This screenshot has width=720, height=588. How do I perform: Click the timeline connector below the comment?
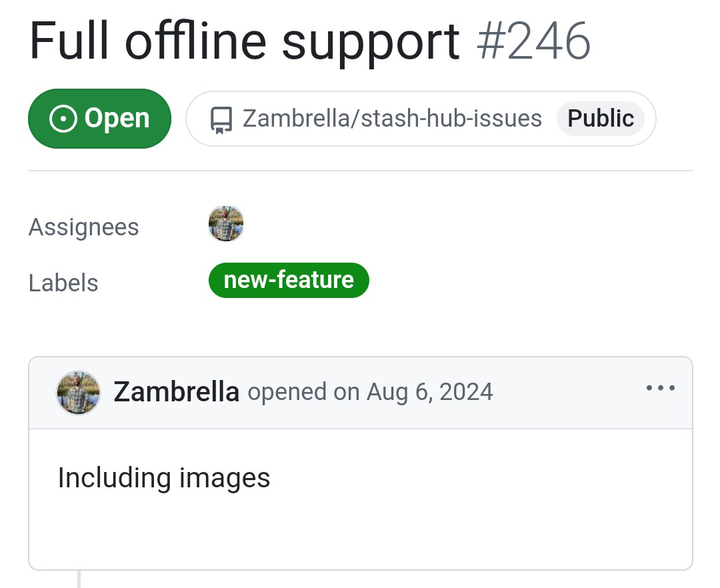pos(79,579)
